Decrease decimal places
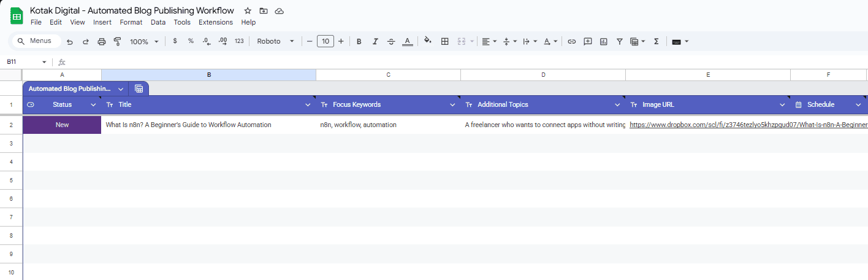 [207, 41]
